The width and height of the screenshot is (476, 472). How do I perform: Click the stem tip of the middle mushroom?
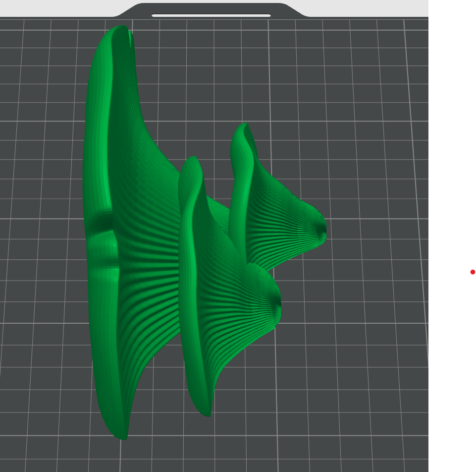pyautogui.click(x=277, y=304)
